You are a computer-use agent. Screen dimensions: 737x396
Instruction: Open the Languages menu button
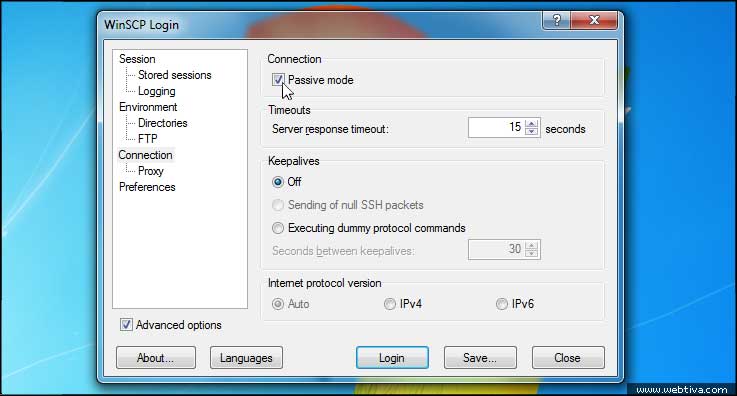[x=246, y=358]
